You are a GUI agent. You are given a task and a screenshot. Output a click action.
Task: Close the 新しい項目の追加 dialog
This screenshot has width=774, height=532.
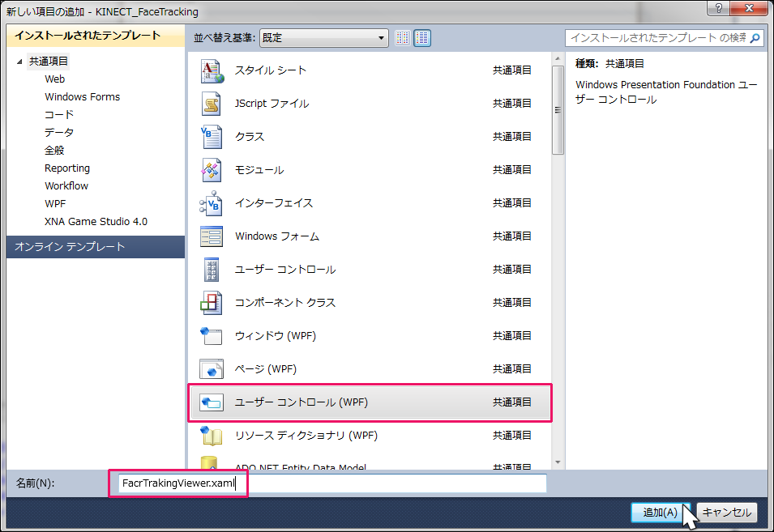coord(749,8)
